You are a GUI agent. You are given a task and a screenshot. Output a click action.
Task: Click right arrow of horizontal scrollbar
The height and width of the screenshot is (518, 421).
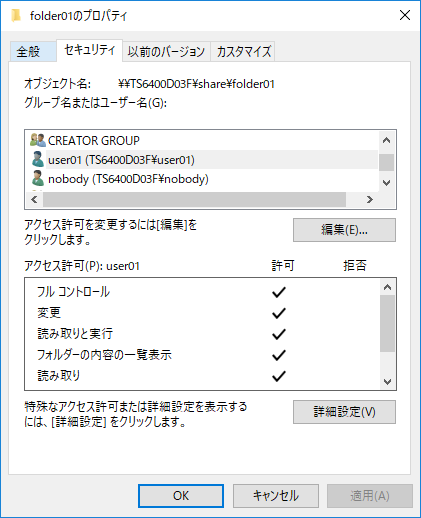pyautogui.click(x=370, y=199)
